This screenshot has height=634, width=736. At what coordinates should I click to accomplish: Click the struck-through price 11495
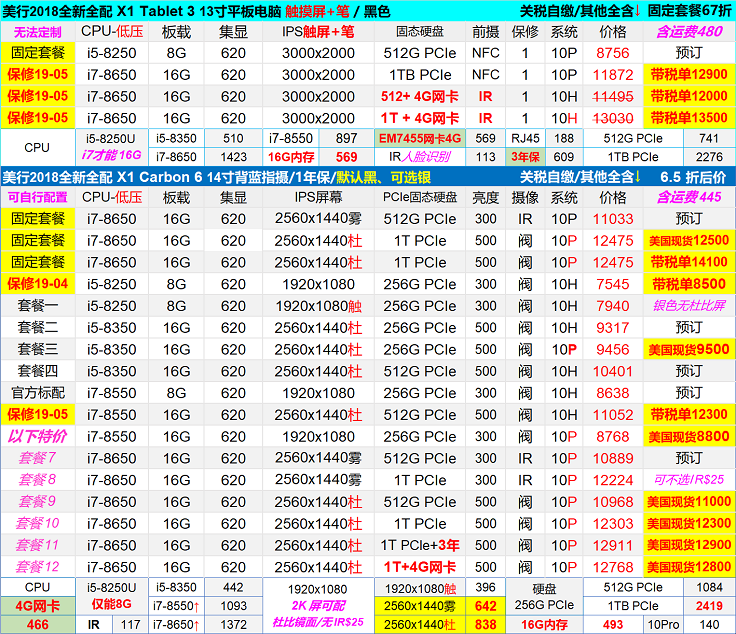coord(613,96)
